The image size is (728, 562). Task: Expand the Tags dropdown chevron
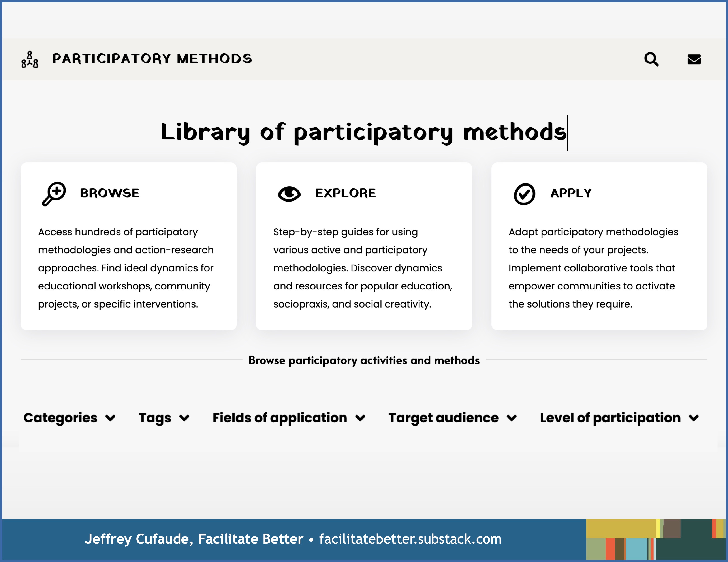point(184,418)
